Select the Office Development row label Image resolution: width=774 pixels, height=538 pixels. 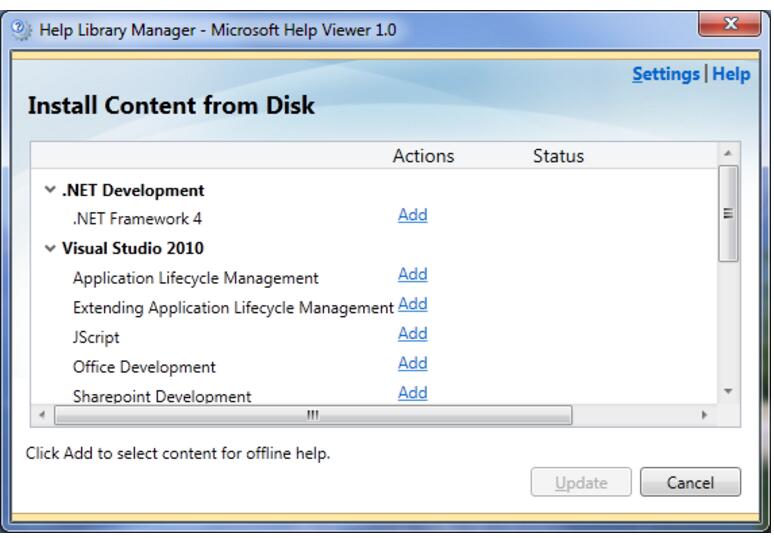(x=144, y=367)
